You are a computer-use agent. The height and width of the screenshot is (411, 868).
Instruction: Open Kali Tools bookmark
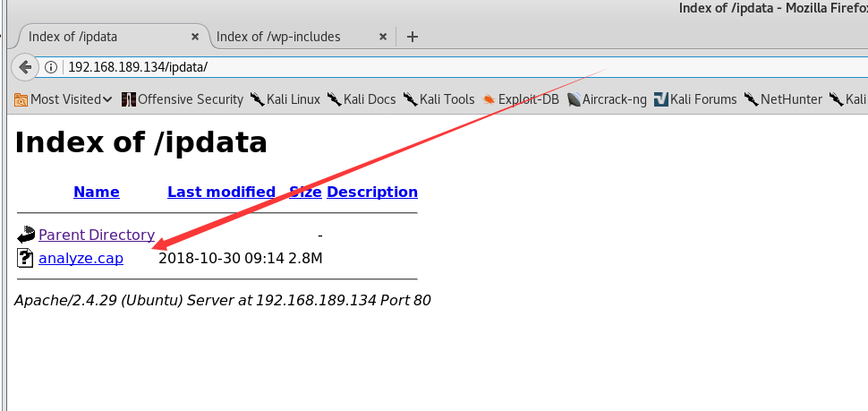439,99
